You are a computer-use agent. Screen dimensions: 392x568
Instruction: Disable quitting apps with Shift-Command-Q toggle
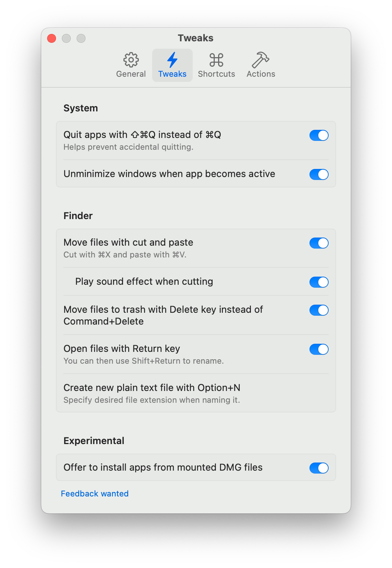(319, 135)
